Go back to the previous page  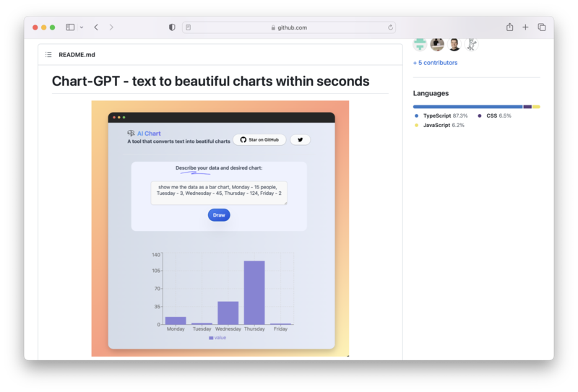coord(96,27)
